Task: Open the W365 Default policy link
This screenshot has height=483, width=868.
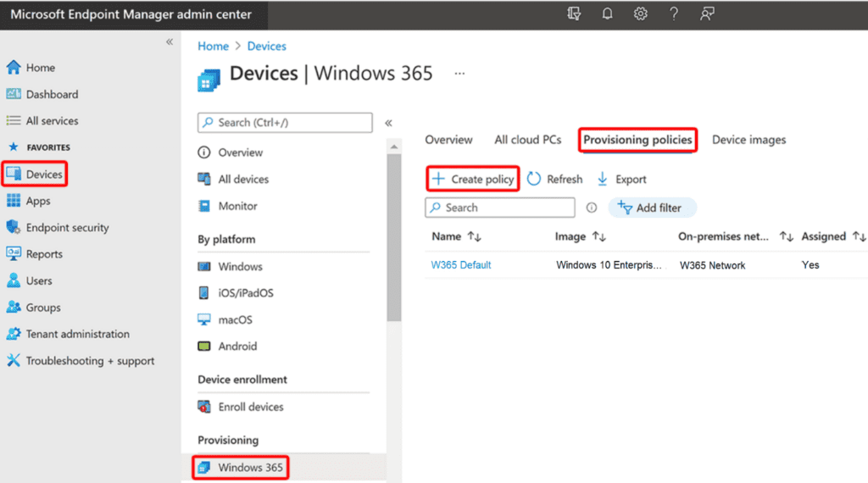Action: click(460, 265)
